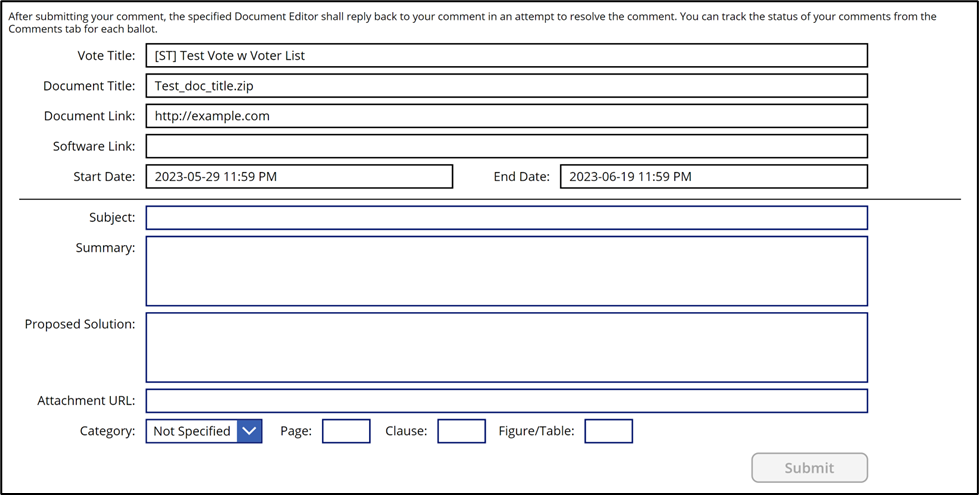
Task: Click the Summary label text
Action: [x=105, y=248]
